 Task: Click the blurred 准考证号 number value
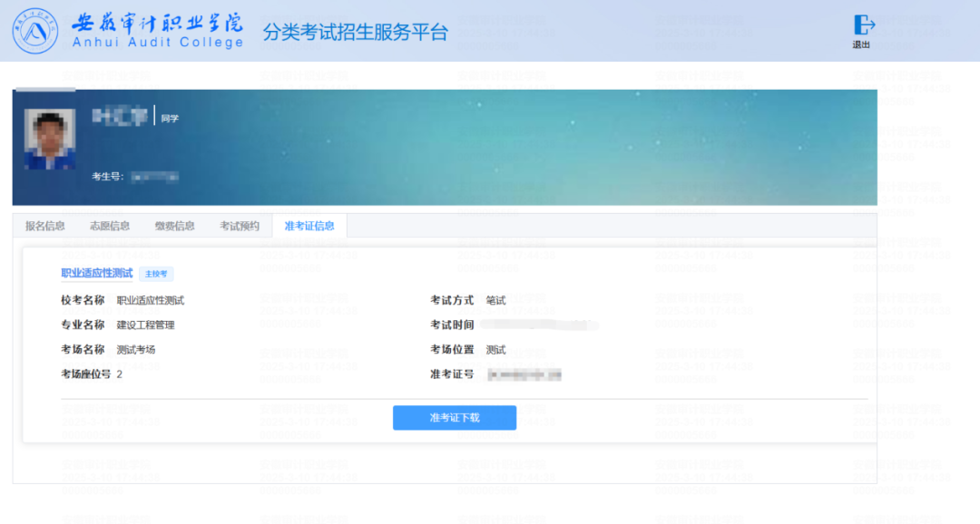(x=524, y=374)
